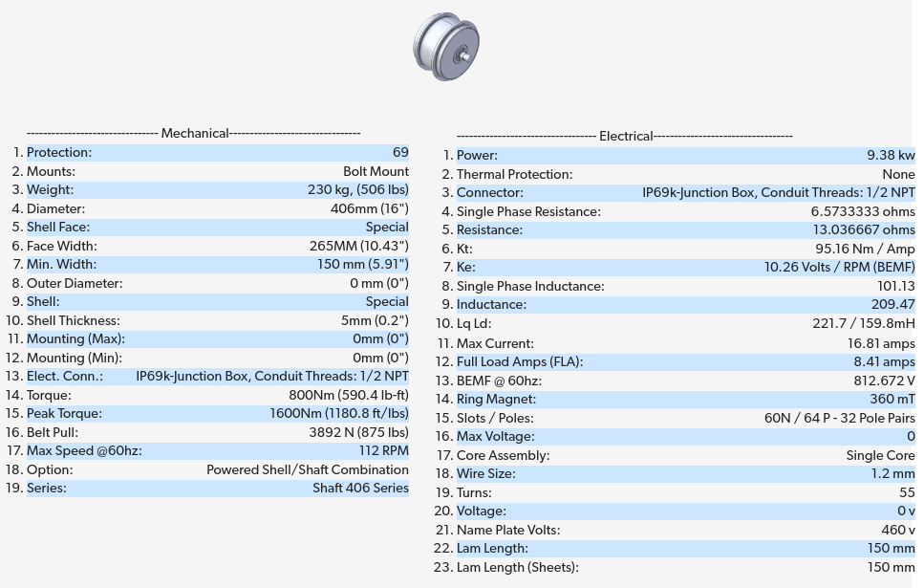Click the Electrical section heading
Viewport: 924px width, 588px height.
click(625, 136)
